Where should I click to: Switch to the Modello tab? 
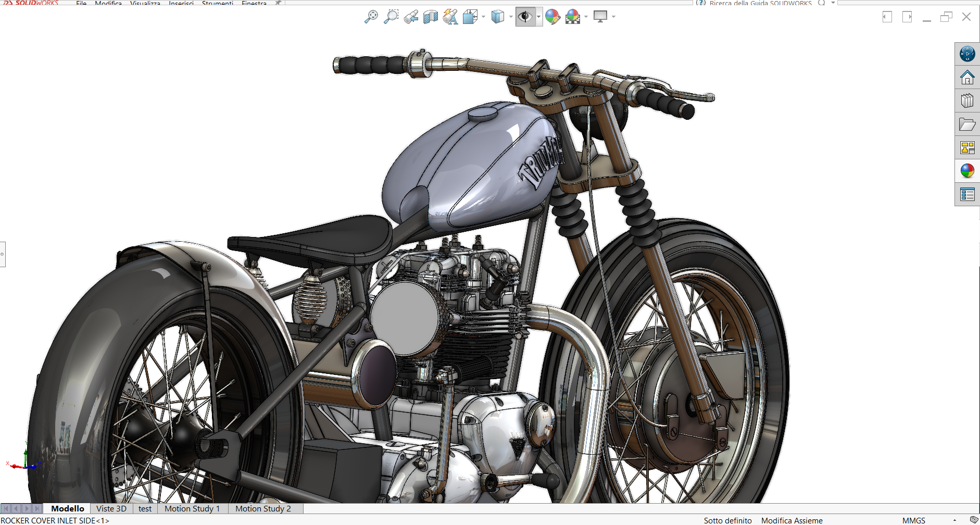68,509
